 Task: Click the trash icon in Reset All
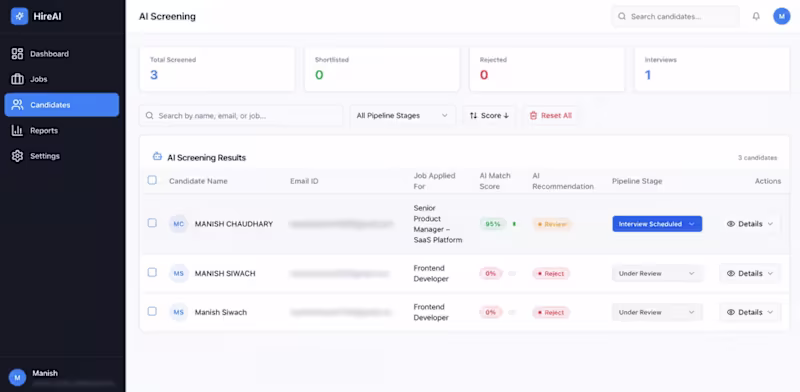[x=533, y=116]
